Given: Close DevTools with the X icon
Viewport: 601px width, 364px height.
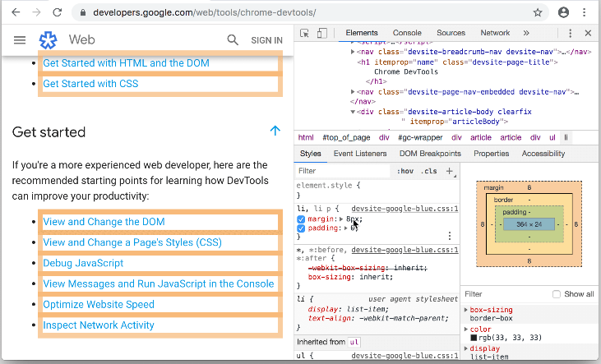Looking at the screenshot, I should pos(588,33).
